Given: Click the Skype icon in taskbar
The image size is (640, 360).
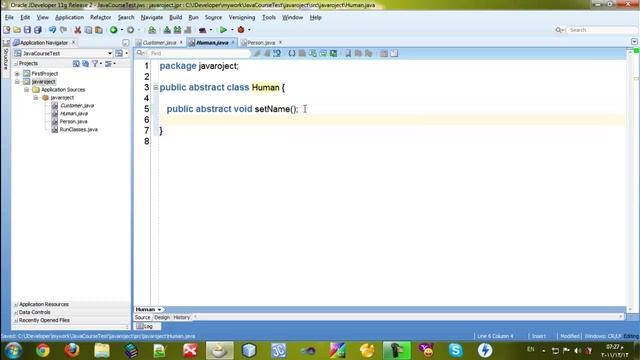Looking at the screenshot, I should tap(456, 350).
